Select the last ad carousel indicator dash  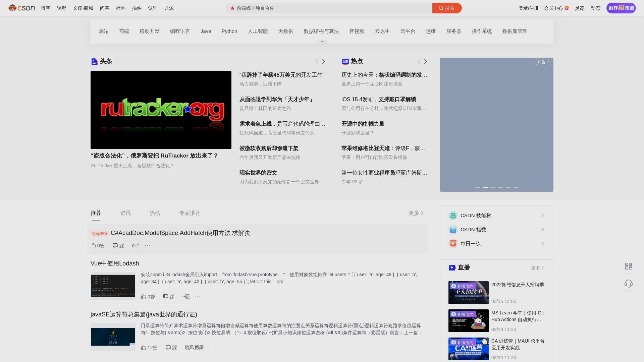[x=516, y=187]
